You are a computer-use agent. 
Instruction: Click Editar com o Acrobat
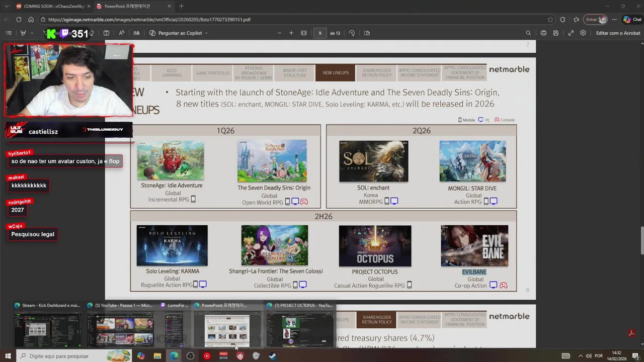(618, 33)
